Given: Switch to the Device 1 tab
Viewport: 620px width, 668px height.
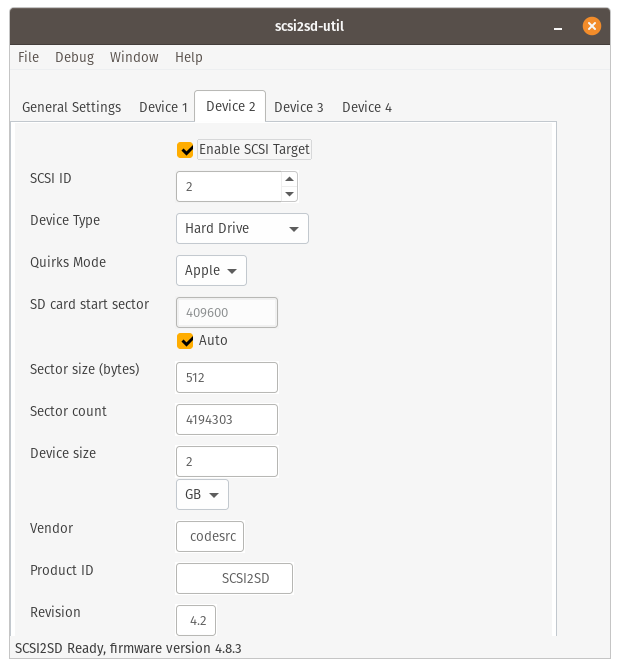Looking at the screenshot, I should pos(163,107).
